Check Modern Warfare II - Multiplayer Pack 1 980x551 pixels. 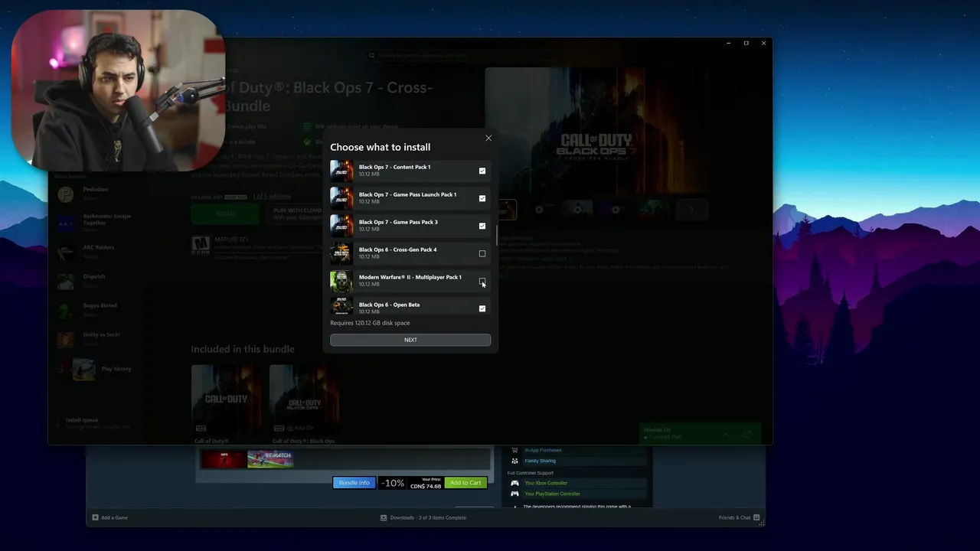pos(482,281)
